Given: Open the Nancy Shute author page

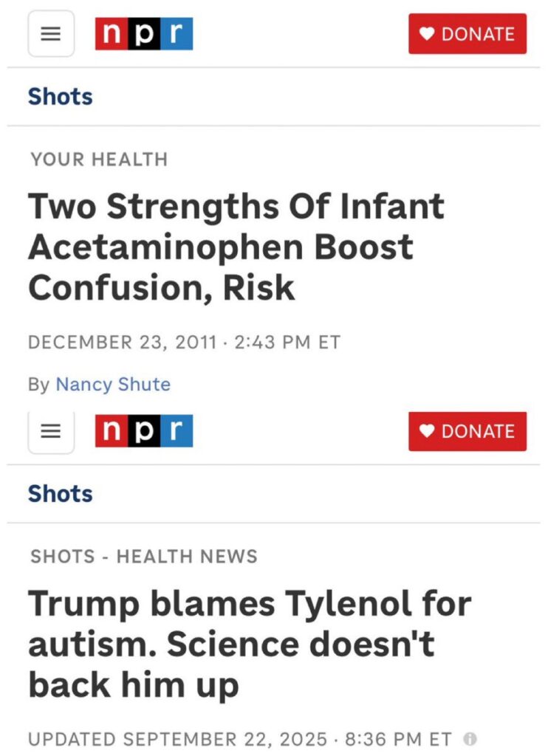Looking at the screenshot, I should click(112, 384).
